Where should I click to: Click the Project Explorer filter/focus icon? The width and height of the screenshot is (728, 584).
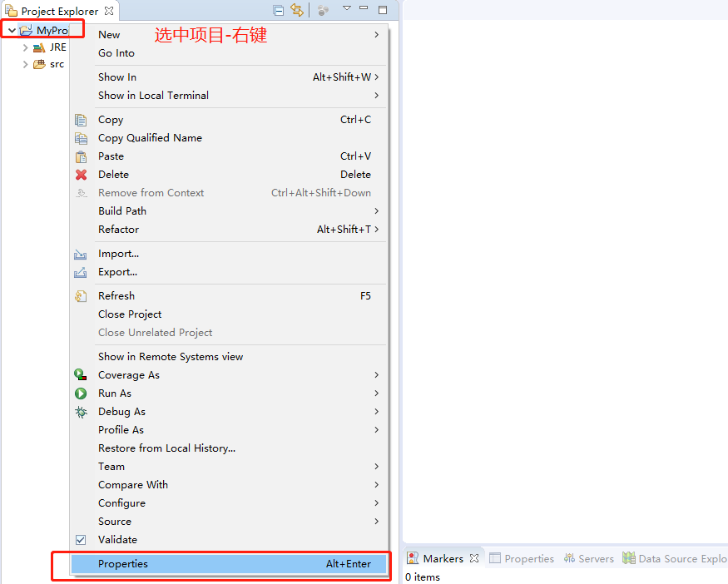coord(323,10)
